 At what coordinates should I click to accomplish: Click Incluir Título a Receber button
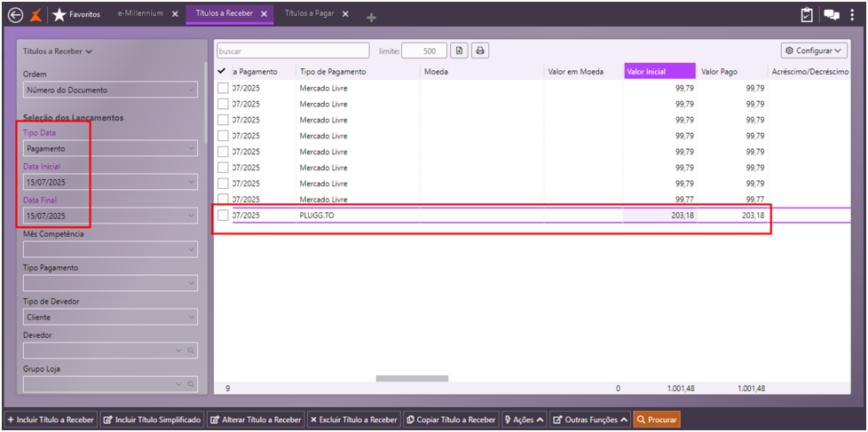pyautogui.click(x=51, y=420)
